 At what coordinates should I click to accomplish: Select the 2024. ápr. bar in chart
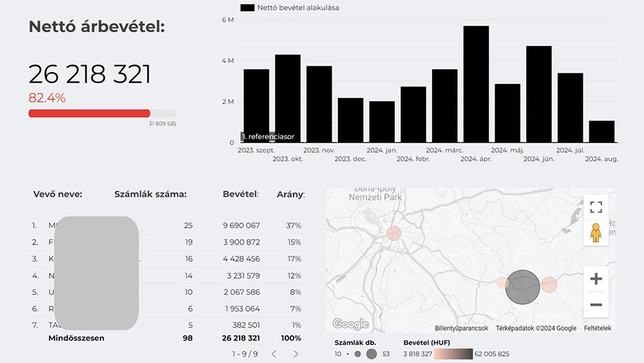point(476,84)
